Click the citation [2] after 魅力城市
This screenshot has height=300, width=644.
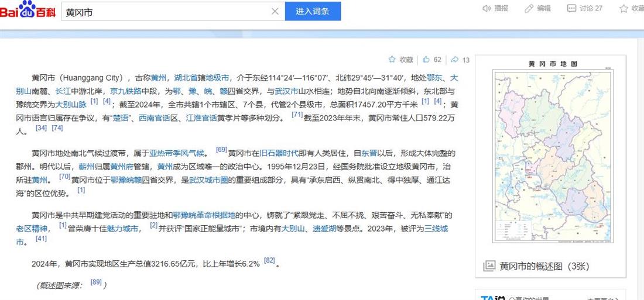153,225
